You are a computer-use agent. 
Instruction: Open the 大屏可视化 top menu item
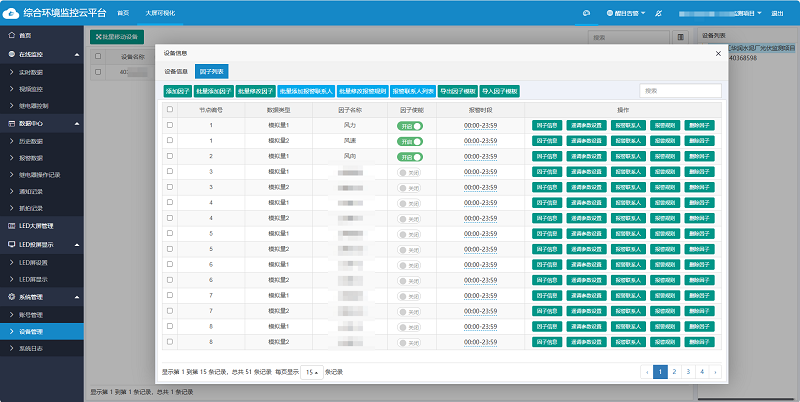[x=159, y=13]
